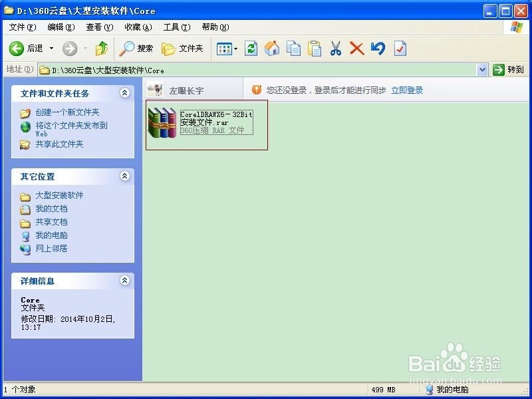
Task: Click 我的电脑 in the status bar
Action: [452, 390]
